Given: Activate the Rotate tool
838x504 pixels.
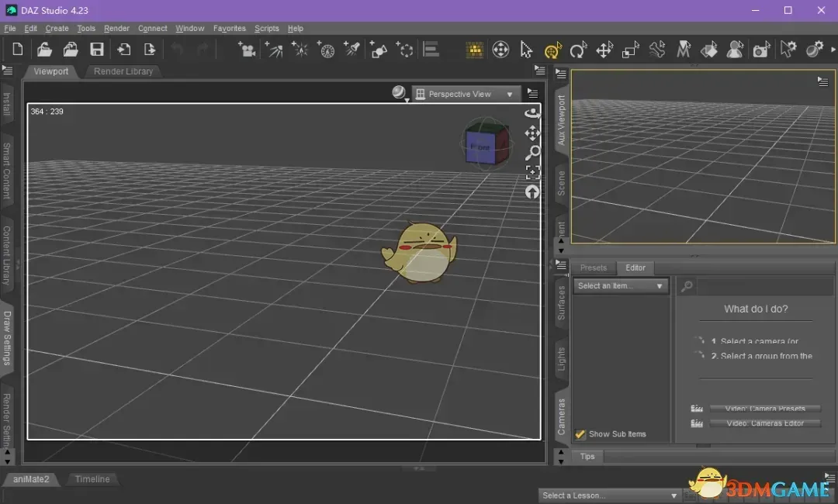Looking at the screenshot, I should click(578, 49).
